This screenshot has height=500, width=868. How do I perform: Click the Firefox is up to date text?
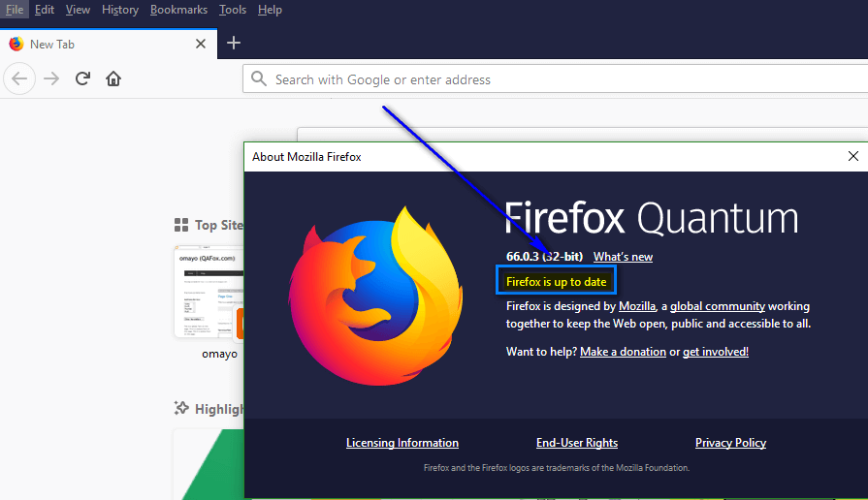(557, 282)
